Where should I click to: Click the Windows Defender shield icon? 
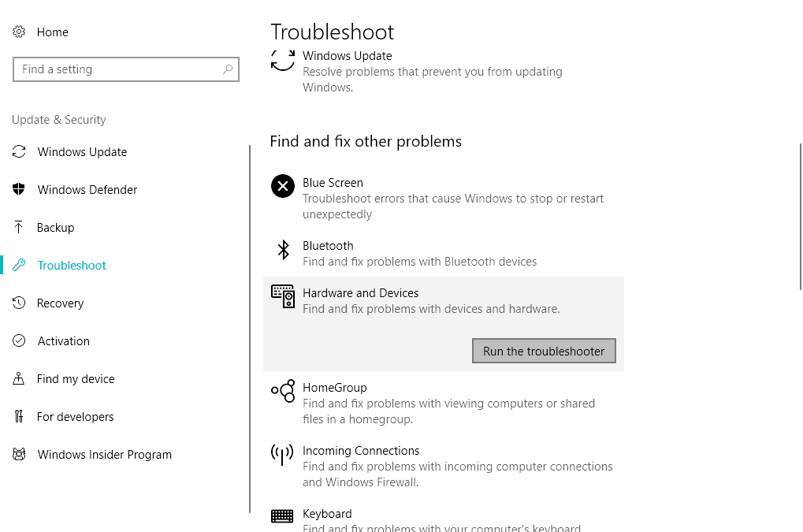point(18,189)
